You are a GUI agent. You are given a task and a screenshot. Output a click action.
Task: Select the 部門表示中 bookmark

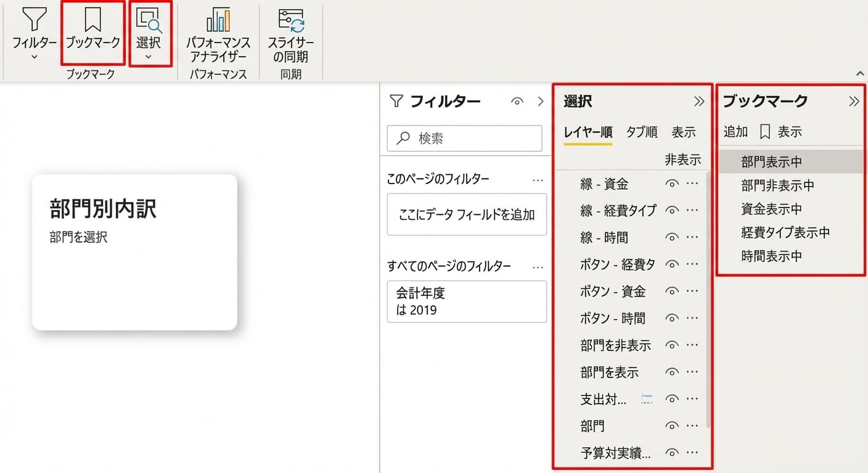(x=791, y=162)
